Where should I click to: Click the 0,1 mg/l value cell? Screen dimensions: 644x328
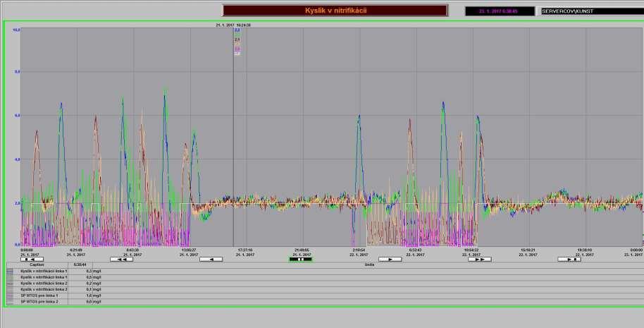pos(80,289)
